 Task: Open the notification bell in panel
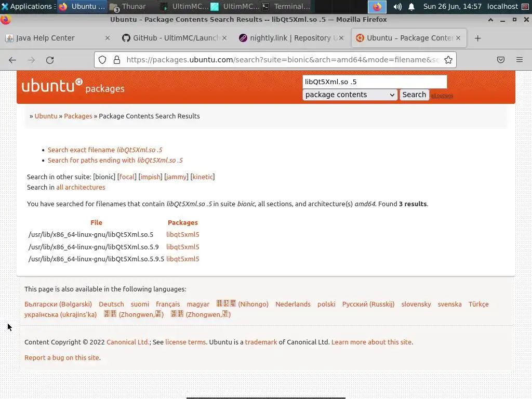click(x=411, y=6)
